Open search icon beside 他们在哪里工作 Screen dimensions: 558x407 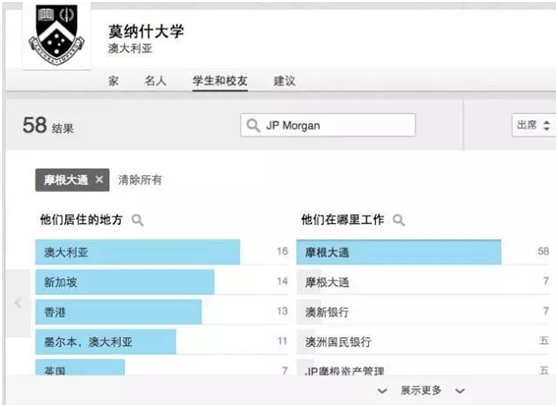[399, 220]
